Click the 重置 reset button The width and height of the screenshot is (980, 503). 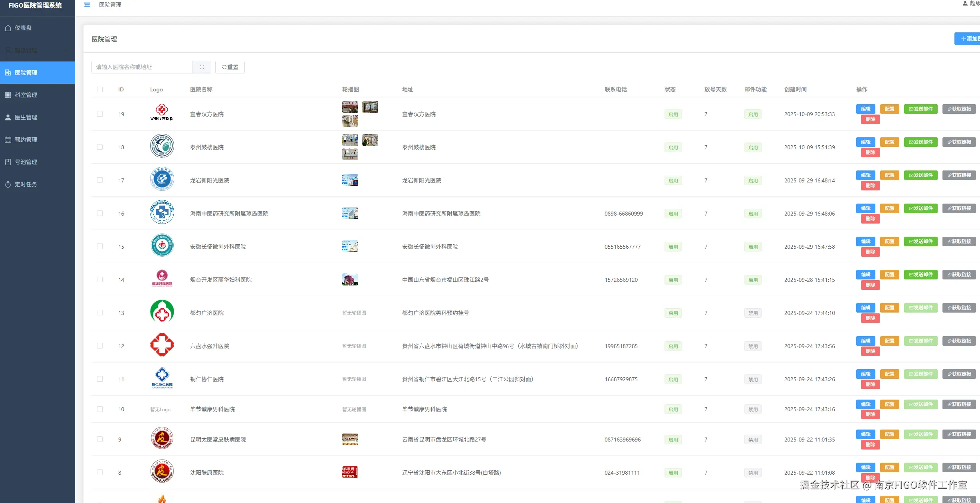(230, 67)
